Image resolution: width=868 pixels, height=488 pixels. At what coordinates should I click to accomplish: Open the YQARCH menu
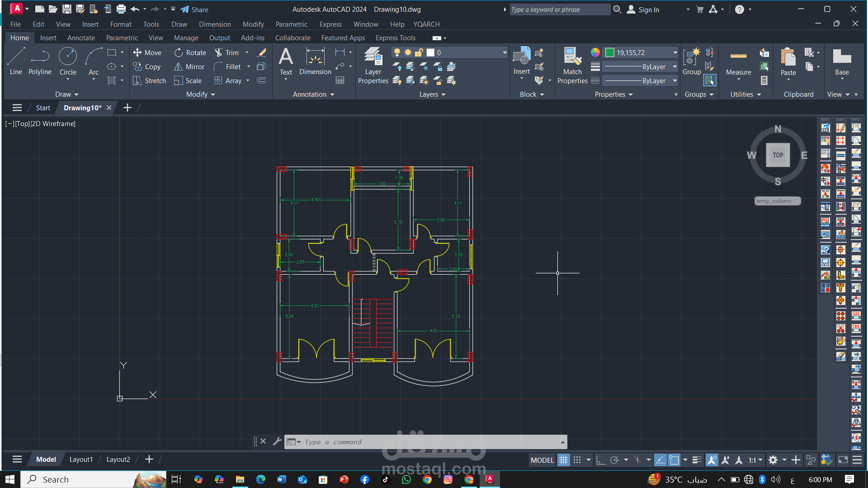[x=426, y=24]
